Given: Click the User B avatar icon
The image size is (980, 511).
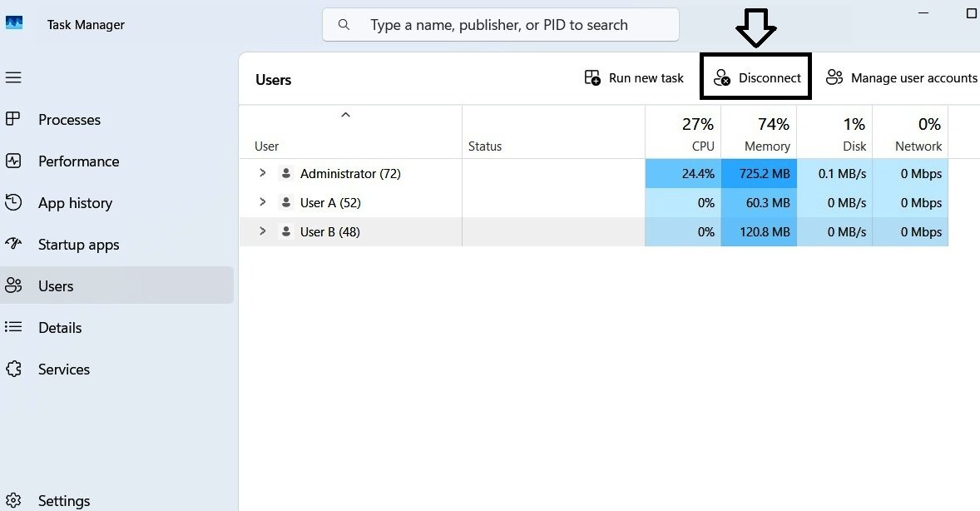Looking at the screenshot, I should point(285,231).
